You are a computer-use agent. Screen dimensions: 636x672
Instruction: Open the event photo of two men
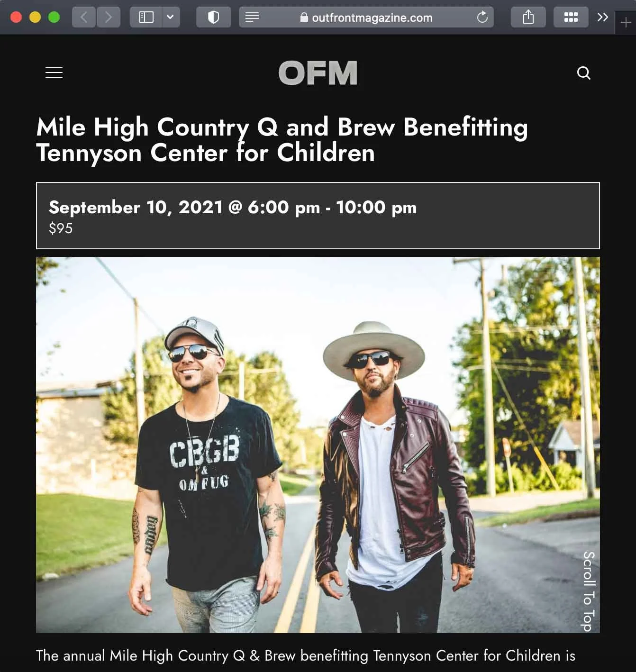318,445
